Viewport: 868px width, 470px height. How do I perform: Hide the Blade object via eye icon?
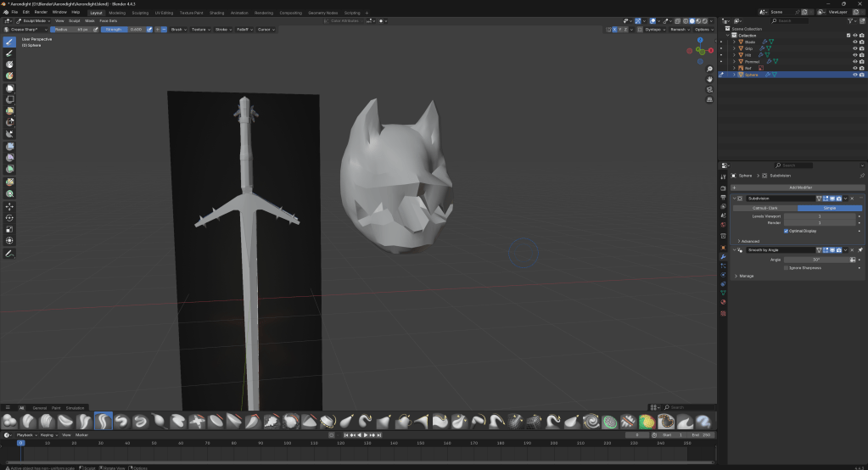coord(854,42)
